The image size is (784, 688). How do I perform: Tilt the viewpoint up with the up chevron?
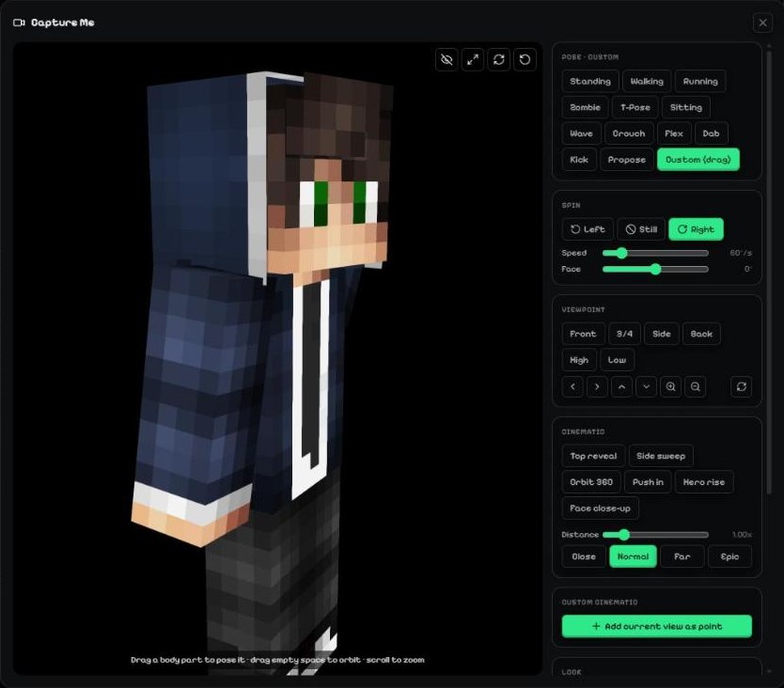[x=621, y=386]
